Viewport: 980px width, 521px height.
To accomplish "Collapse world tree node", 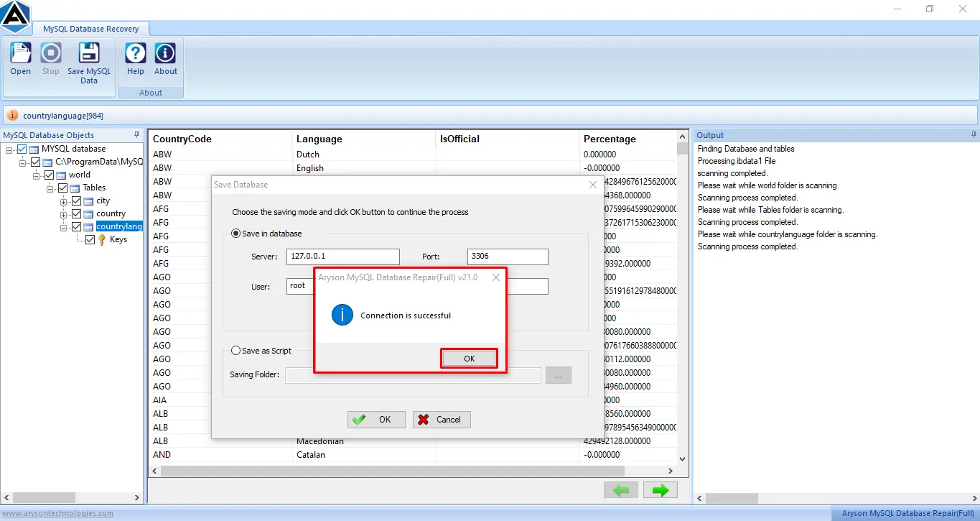I will pos(37,175).
